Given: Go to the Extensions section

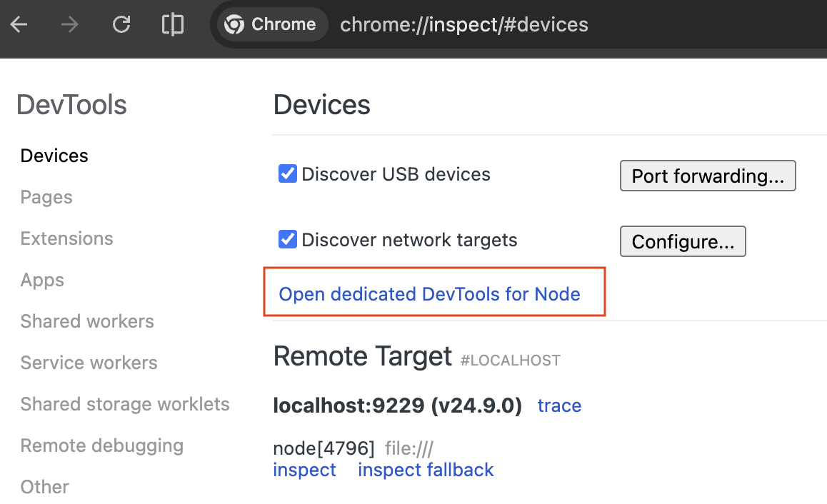Looking at the screenshot, I should [66, 238].
